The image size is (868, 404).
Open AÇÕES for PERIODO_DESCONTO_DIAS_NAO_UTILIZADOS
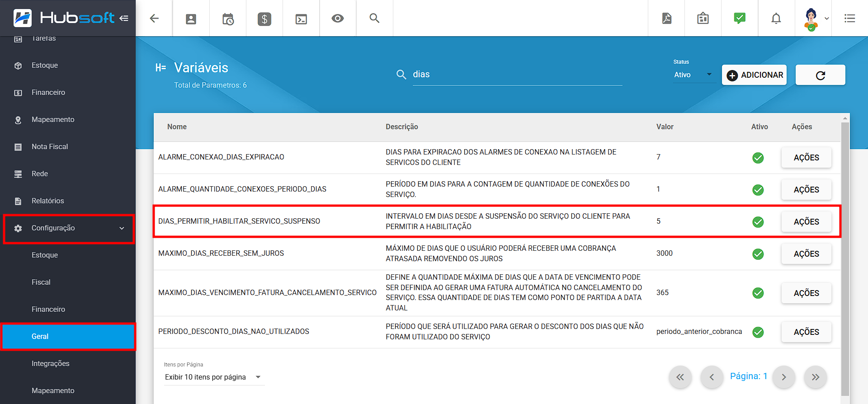[x=807, y=332]
